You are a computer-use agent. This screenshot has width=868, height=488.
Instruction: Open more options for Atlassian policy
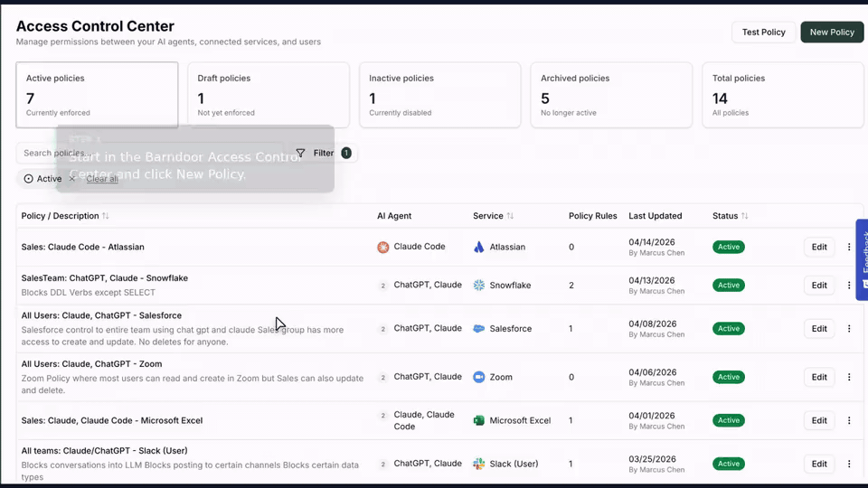849,247
